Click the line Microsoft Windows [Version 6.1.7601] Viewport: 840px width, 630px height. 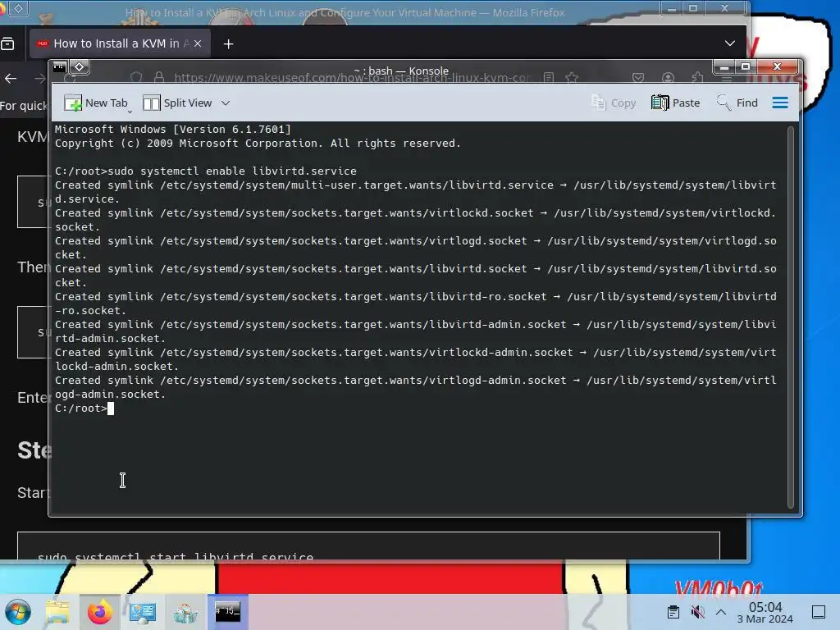(x=172, y=129)
